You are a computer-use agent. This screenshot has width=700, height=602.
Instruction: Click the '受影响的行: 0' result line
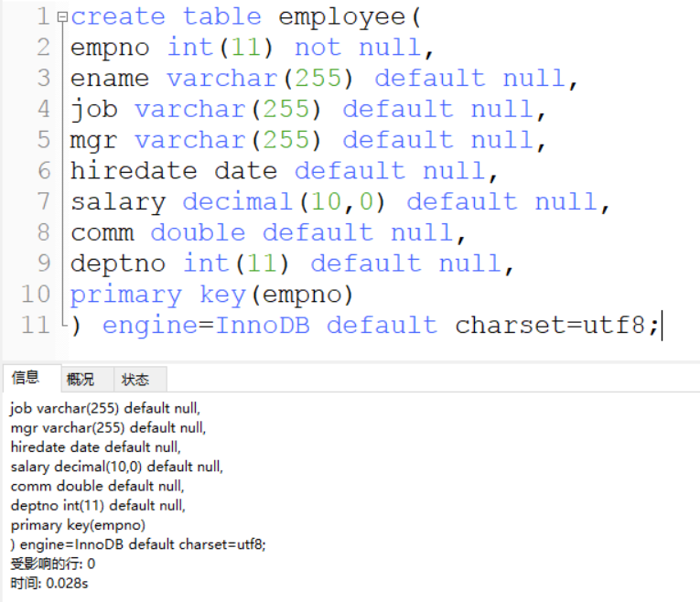[53, 564]
